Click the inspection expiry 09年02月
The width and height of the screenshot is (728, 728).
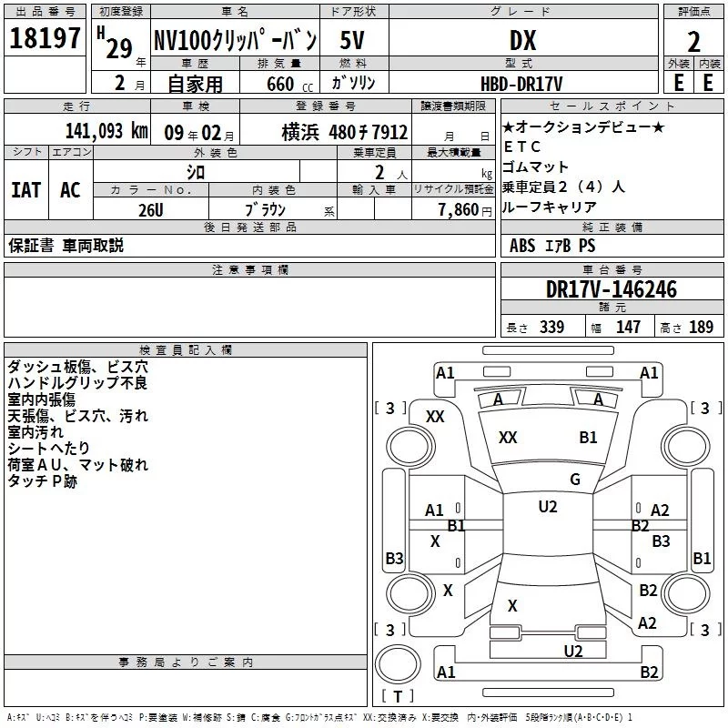click(199, 133)
